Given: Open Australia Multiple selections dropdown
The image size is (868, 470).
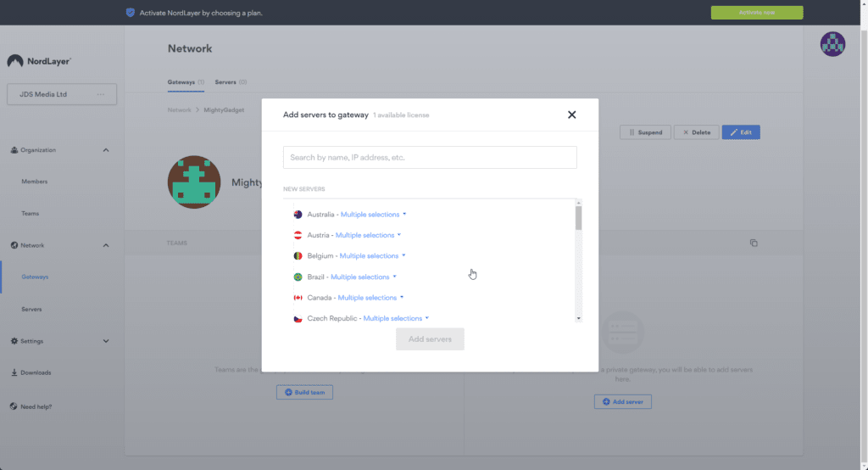Looking at the screenshot, I should (373, 215).
